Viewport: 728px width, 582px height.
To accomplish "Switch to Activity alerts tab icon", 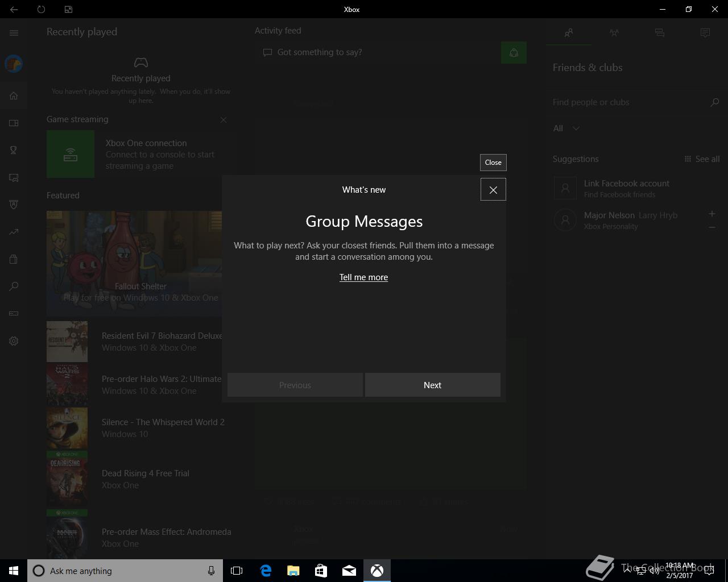I will point(705,33).
